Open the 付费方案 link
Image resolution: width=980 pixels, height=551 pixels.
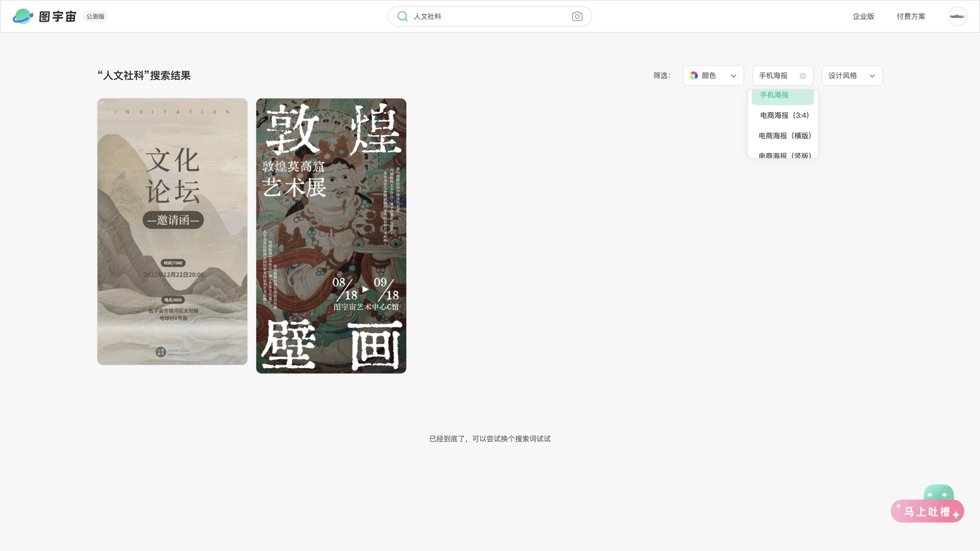911,16
